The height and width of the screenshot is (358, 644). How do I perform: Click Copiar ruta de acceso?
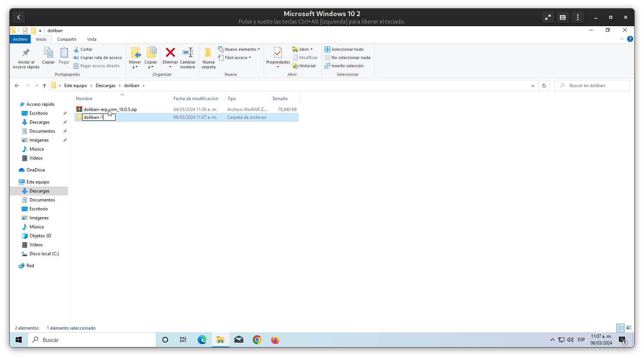click(x=101, y=58)
